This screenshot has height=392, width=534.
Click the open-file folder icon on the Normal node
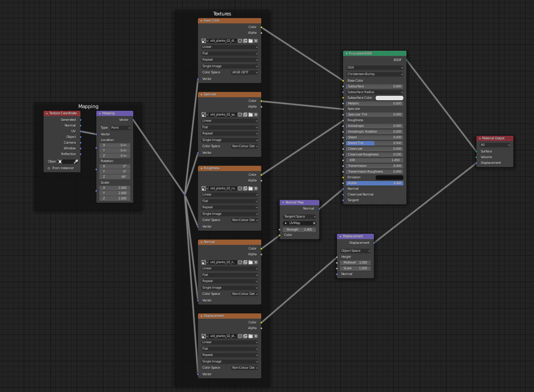coord(250,262)
